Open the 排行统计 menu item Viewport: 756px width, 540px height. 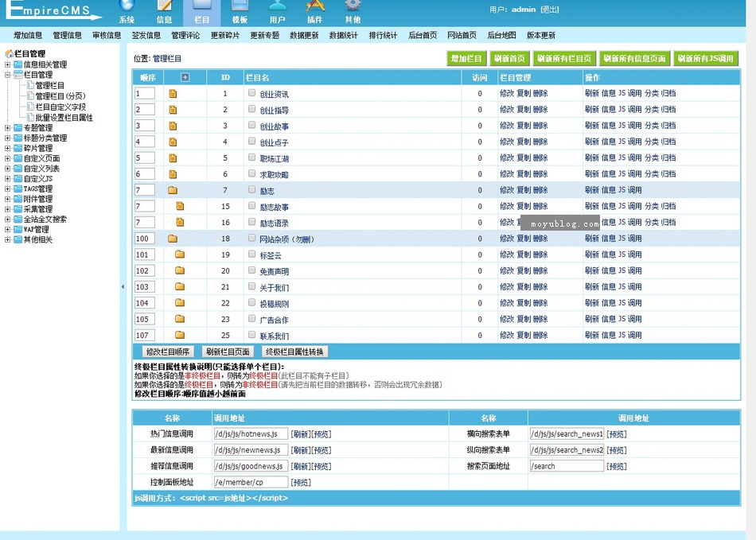(x=384, y=35)
